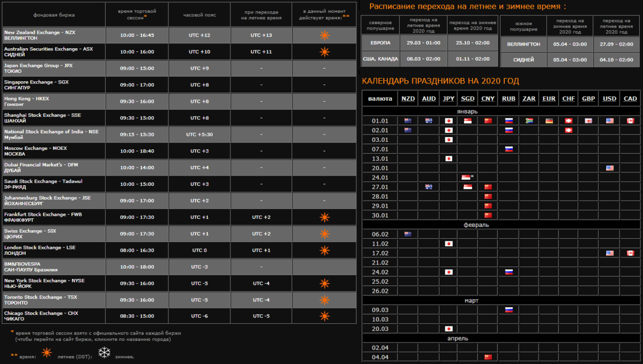Screen dimensions: 643x364
Task: Click the US flag on 20.01
Action: click(610, 168)
